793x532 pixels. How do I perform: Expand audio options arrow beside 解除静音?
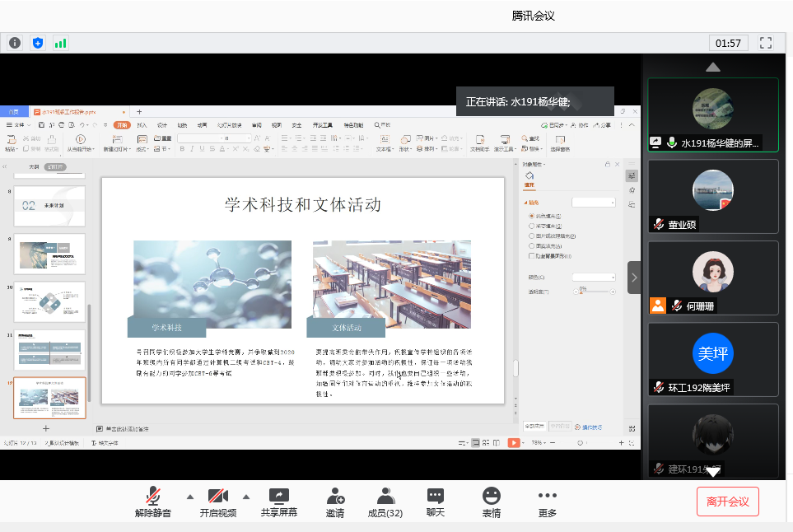(190, 497)
